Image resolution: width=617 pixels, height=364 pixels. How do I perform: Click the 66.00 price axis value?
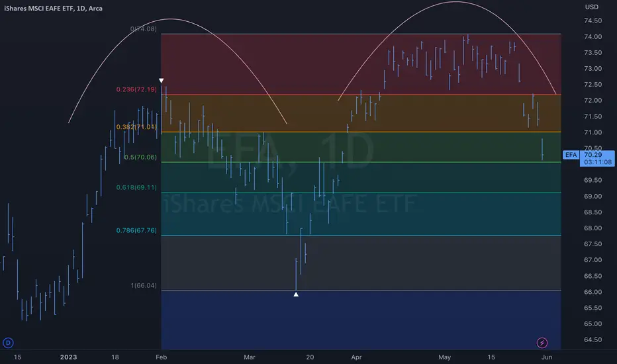click(593, 292)
